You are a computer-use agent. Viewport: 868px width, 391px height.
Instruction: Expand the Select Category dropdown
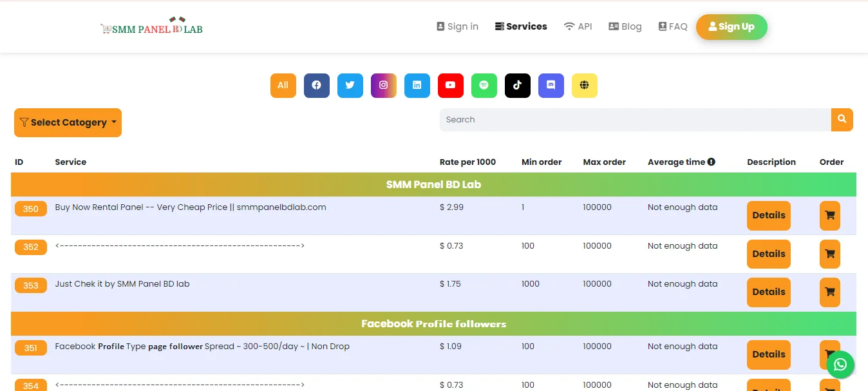pyautogui.click(x=68, y=122)
